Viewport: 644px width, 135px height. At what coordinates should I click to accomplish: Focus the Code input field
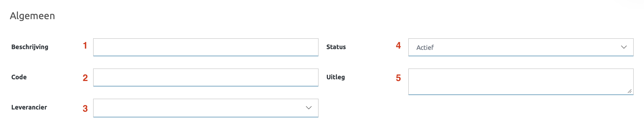(x=206, y=77)
